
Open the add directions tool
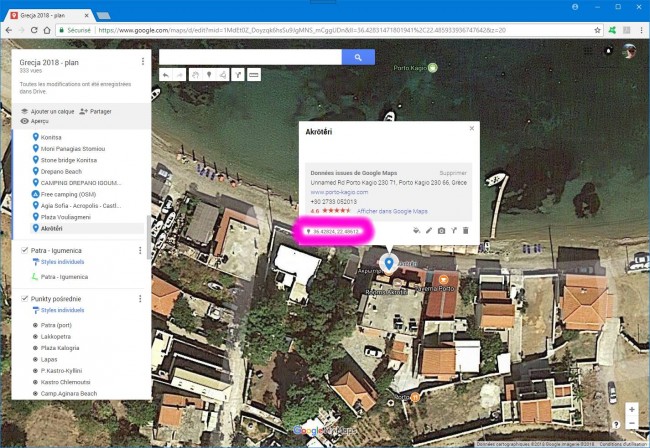click(x=238, y=75)
